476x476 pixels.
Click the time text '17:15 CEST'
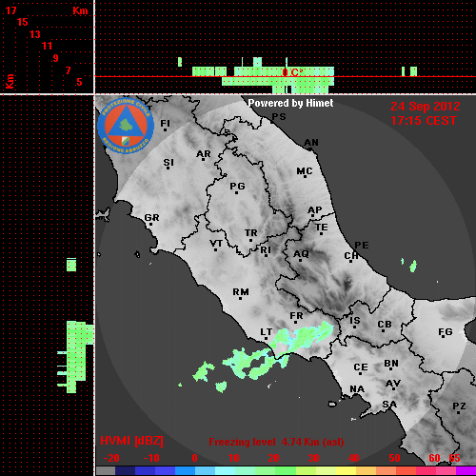[424, 121]
